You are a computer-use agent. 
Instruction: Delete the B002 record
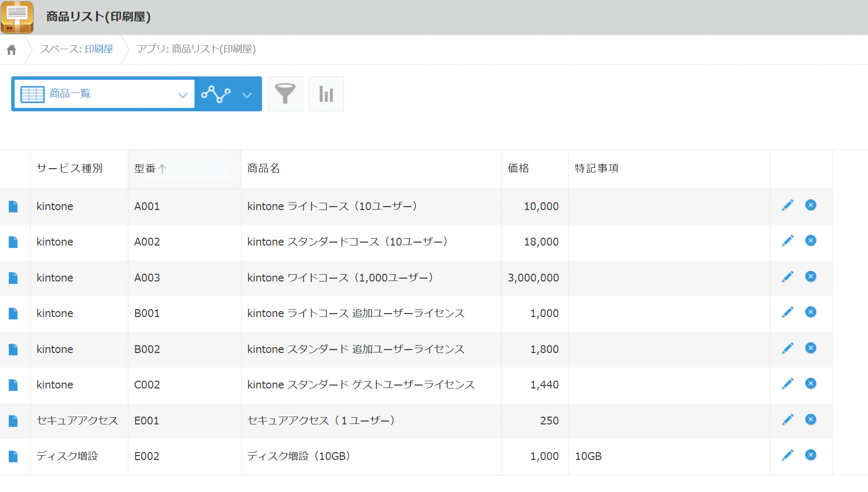coord(811,348)
